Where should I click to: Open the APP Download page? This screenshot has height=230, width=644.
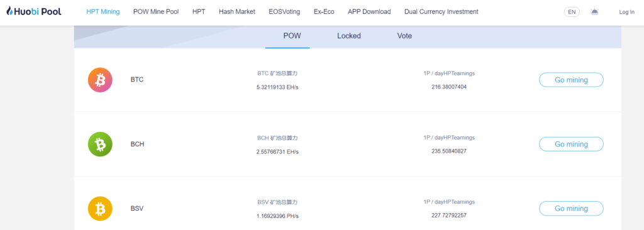369,12
